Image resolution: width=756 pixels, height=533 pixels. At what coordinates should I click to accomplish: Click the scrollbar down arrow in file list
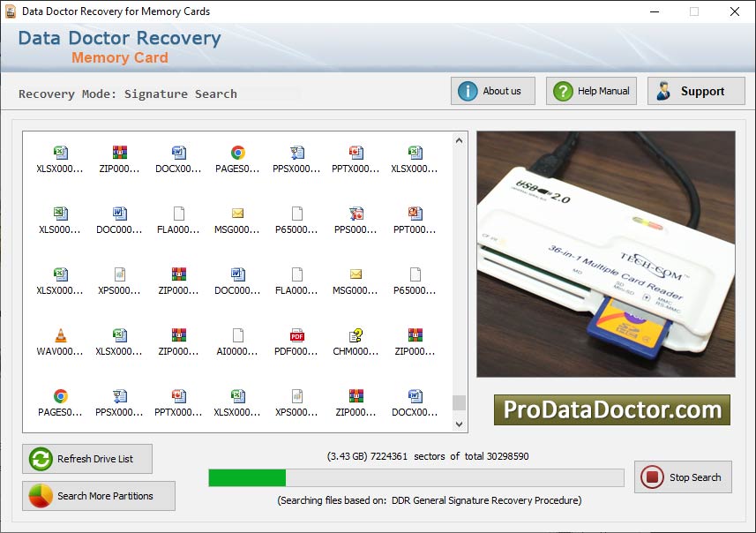pos(459,424)
